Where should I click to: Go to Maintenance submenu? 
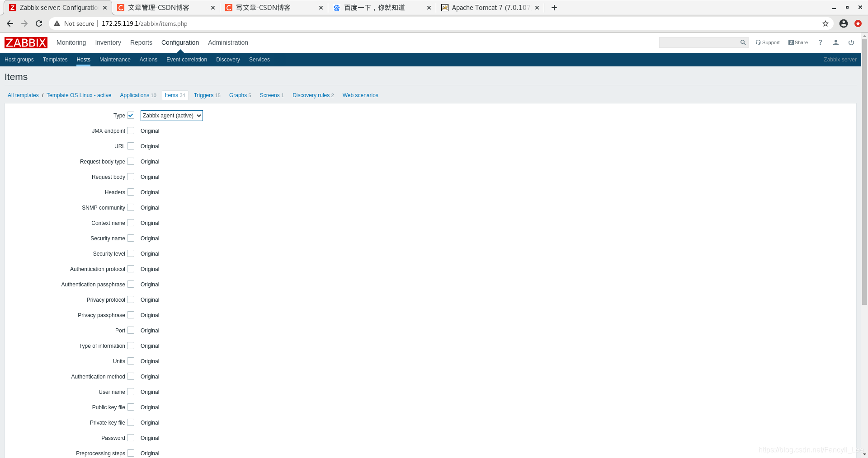(115, 60)
